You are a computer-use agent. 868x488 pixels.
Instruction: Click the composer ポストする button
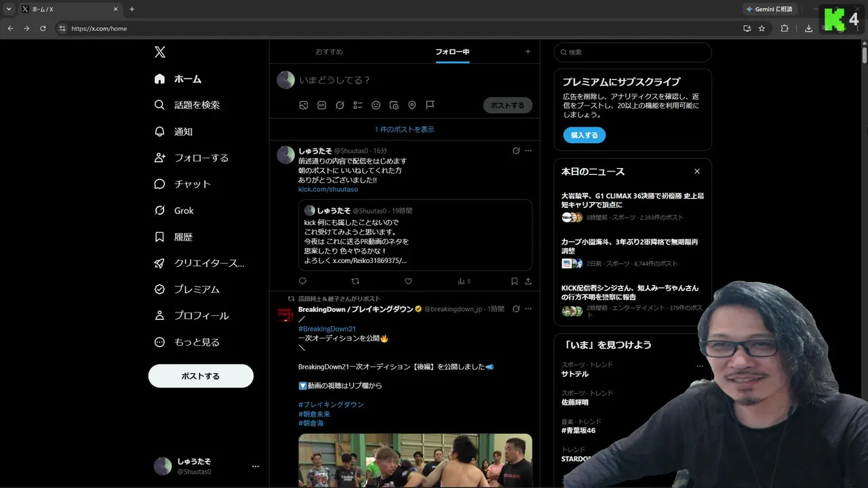[x=507, y=105]
